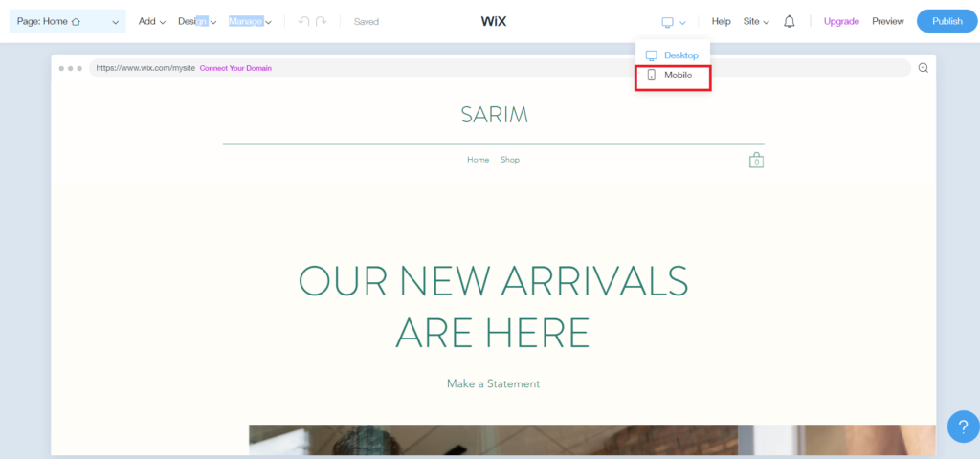Viewport: 980px width, 459px height.
Task: Click the zoom out magnifier icon
Action: pos(924,68)
